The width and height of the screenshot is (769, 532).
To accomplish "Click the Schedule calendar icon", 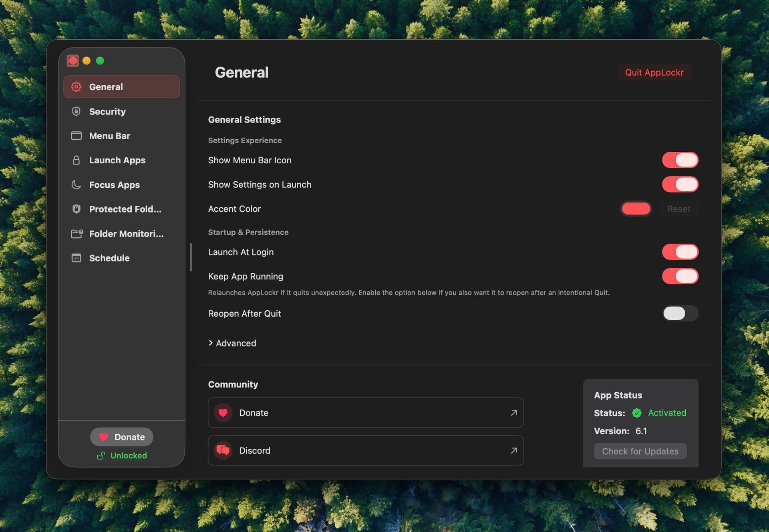I will pyautogui.click(x=76, y=258).
